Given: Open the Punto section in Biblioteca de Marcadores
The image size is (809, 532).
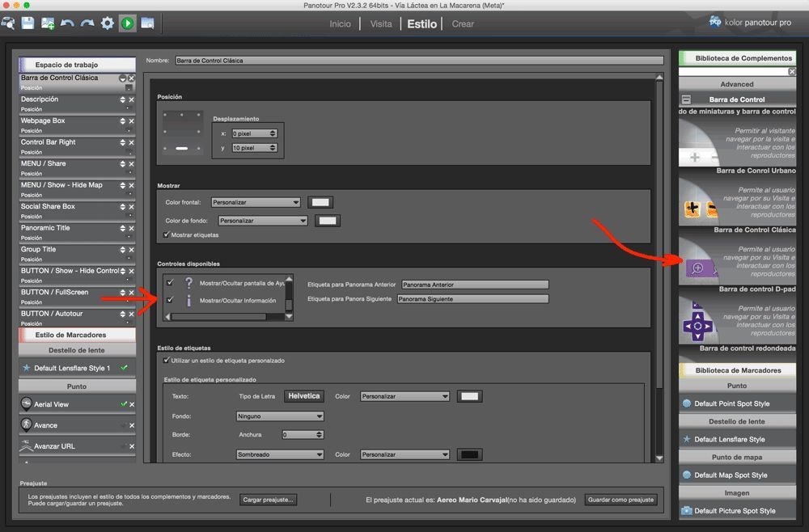Looking at the screenshot, I should coord(737,386).
